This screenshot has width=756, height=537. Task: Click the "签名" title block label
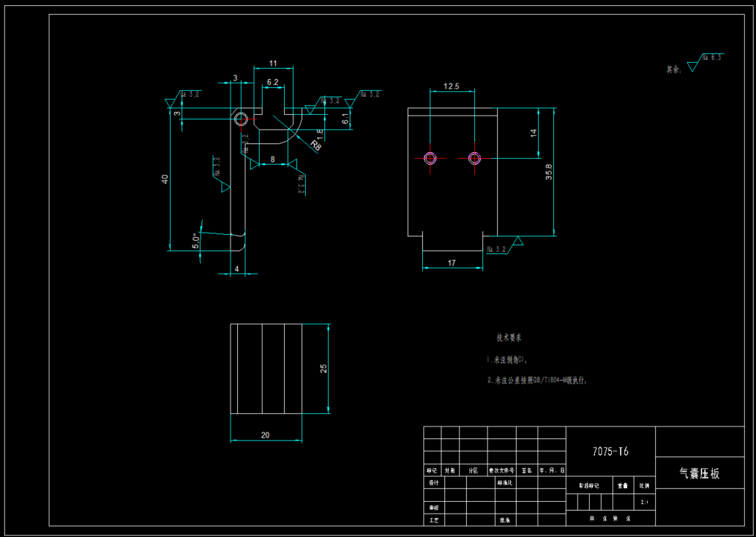click(x=526, y=470)
